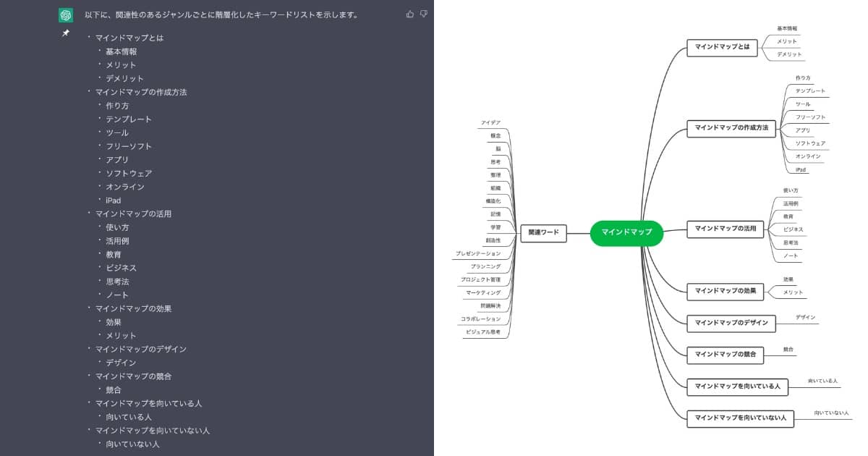This screenshot has height=456, width=868.
Task: Give thumbs-down feedback on the response
Action: pyautogui.click(x=424, y=14)
